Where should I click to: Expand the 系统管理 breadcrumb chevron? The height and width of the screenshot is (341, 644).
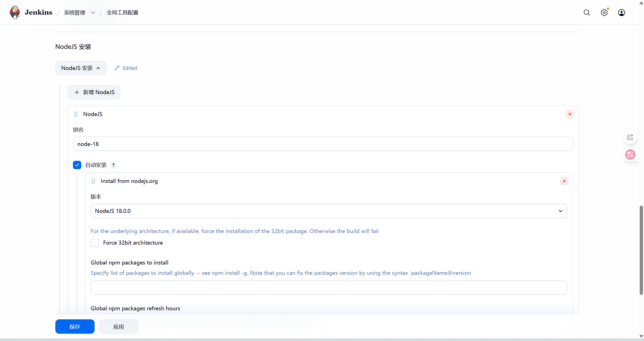pyautogui.click(x=93, y=13)
